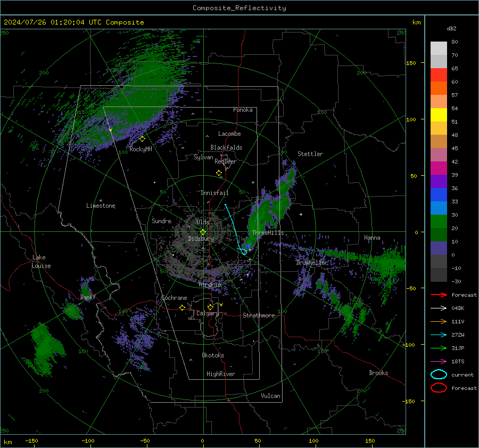Image resolution: width=479 pixels, height=448 pixels.
Task: Click the RockyMH label
Action: click(x=141, y=149)
